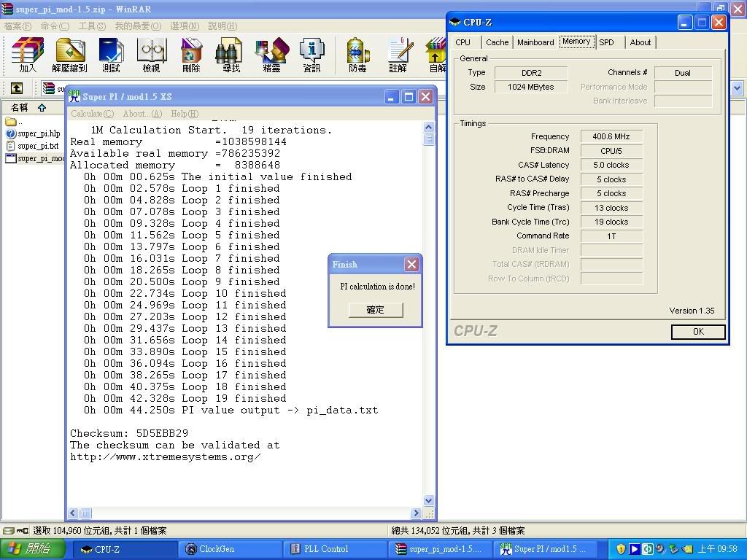Viewport: 747px width, 560px height.
Task: Click the Checksum: 5D5EBB29 line in Super PI
Action: point(129,433)
